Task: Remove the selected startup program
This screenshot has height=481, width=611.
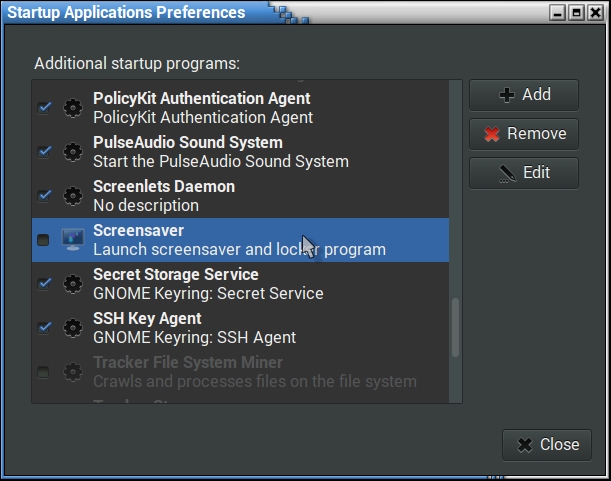Action: click(524, 134)
